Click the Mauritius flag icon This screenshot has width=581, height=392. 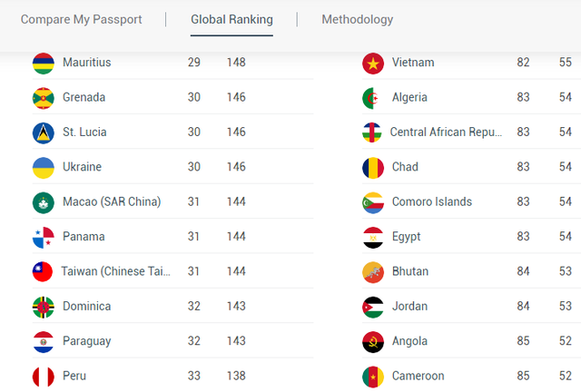point(44,63)
